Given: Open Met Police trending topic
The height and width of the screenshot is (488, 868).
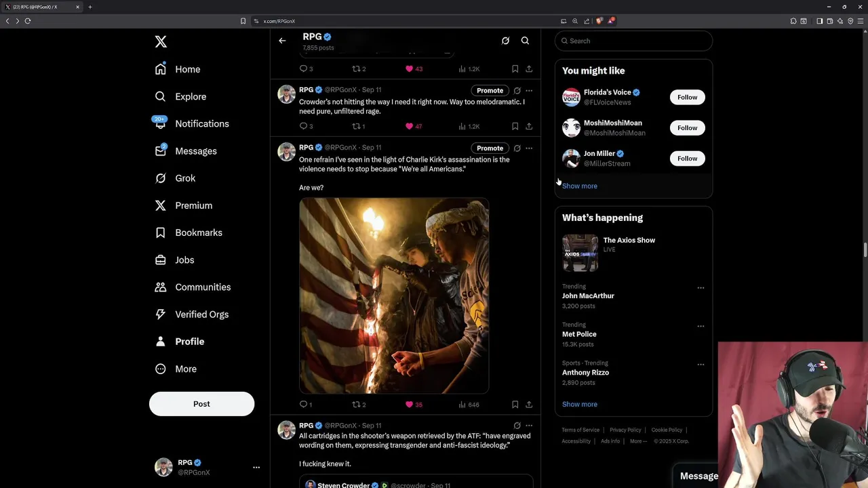Looking at the screenshot, I should (x=579, y=334).
